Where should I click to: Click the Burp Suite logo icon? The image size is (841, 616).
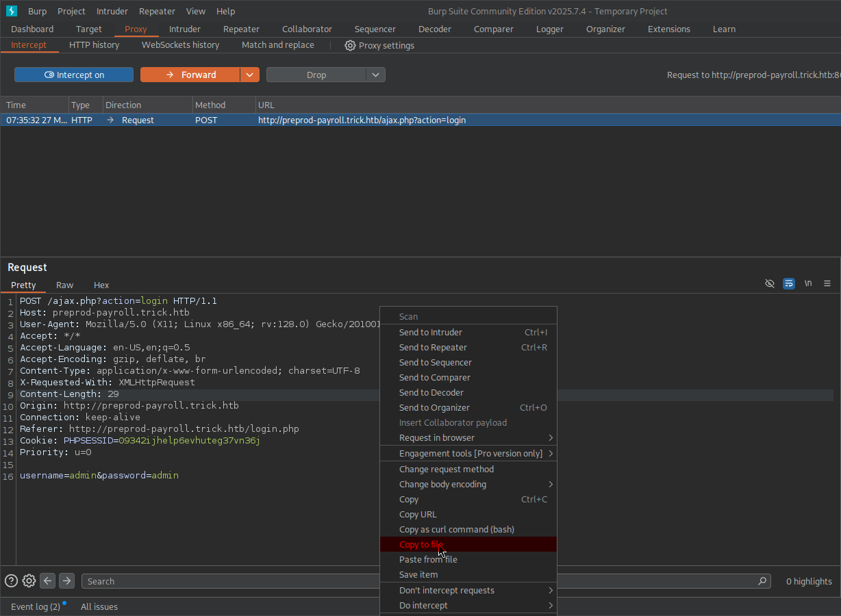pos(12,11)
